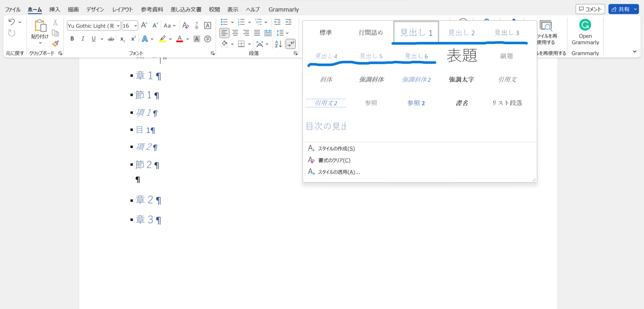
Task: Apply the 見出し 1 style
Action: pyautogui.click(x=416, y=32)
